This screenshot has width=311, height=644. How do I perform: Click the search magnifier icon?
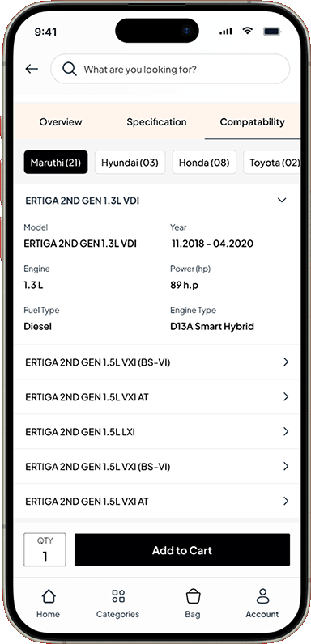click(x=70, y=69)
